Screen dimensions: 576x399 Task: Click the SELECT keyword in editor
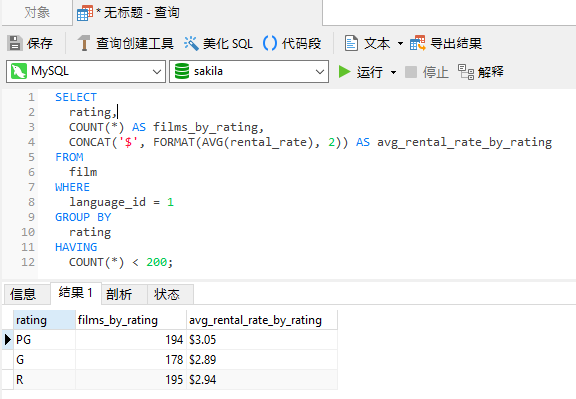[x=76, y=97]
